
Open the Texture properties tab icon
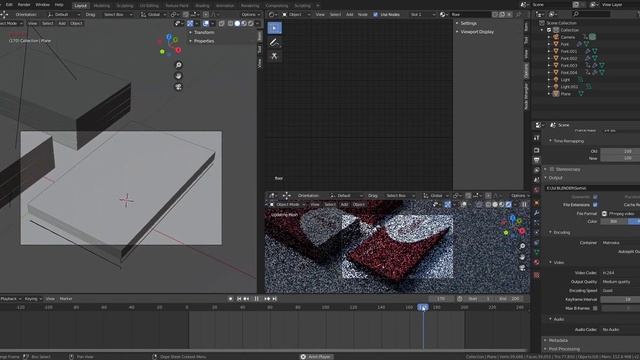(536, 276)
